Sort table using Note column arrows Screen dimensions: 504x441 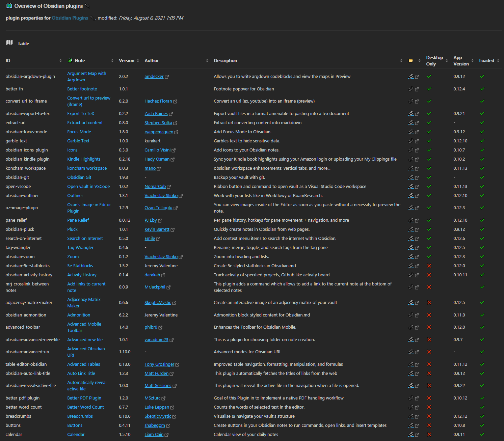112,61
